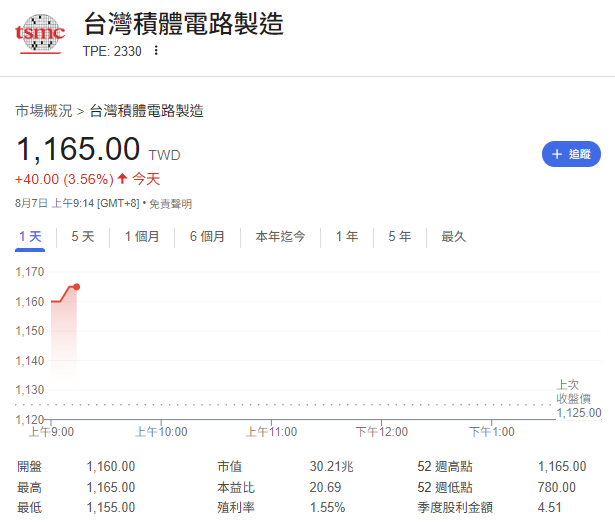Click the 上次收盤價 1,125.00 label
This screenshot has width=615, height=526.
(579, 399)
